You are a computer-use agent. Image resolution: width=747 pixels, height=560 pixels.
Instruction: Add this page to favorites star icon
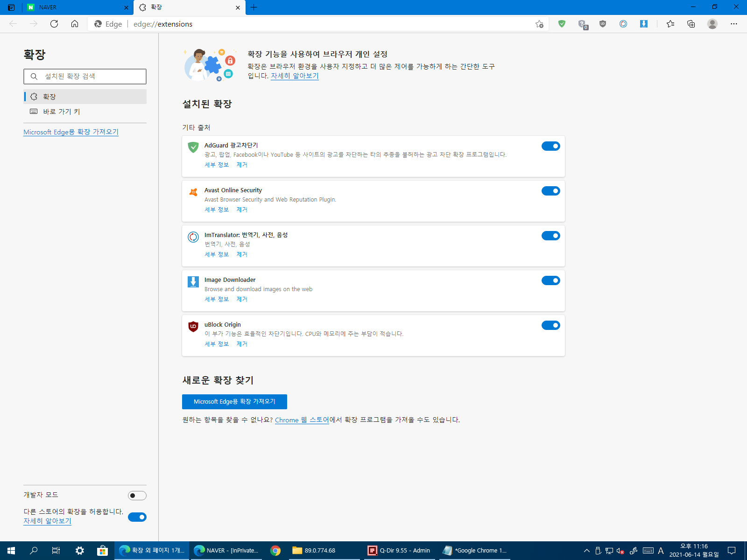click(x=539, y=24)
